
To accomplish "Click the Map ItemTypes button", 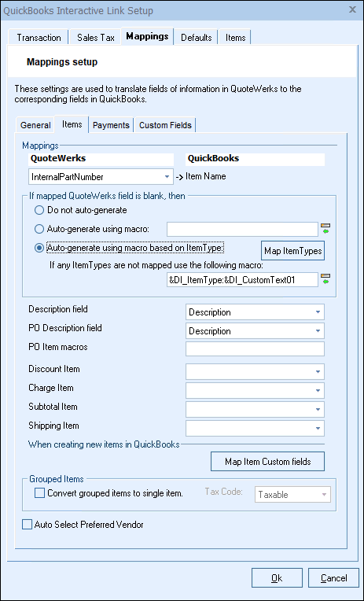I will coord(292,251).
